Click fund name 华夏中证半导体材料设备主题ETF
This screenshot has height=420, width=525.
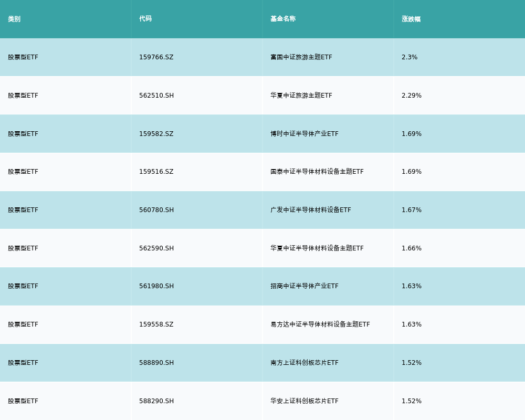(317, 248)
